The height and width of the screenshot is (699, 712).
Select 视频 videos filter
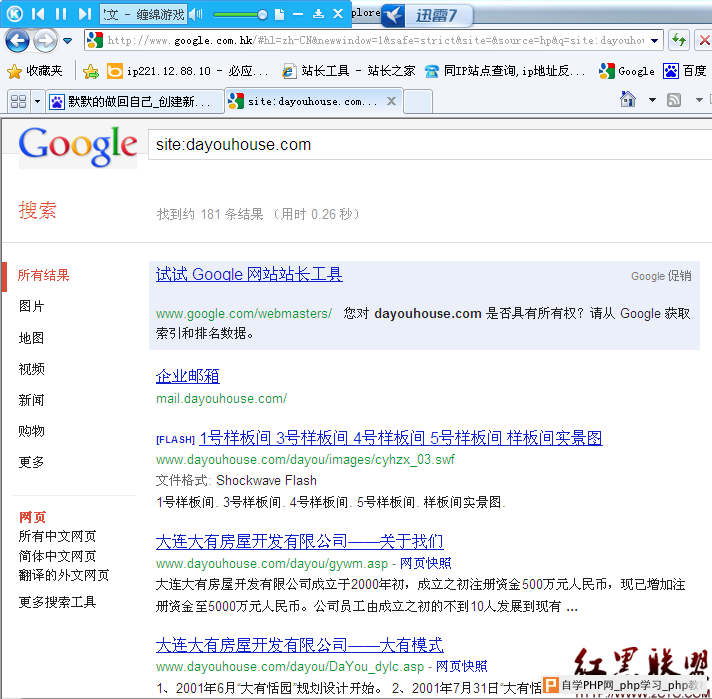click(31, 369)
